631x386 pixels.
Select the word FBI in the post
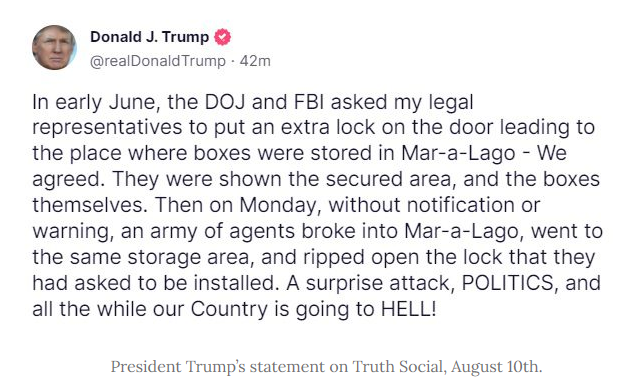tap(309, 102)
